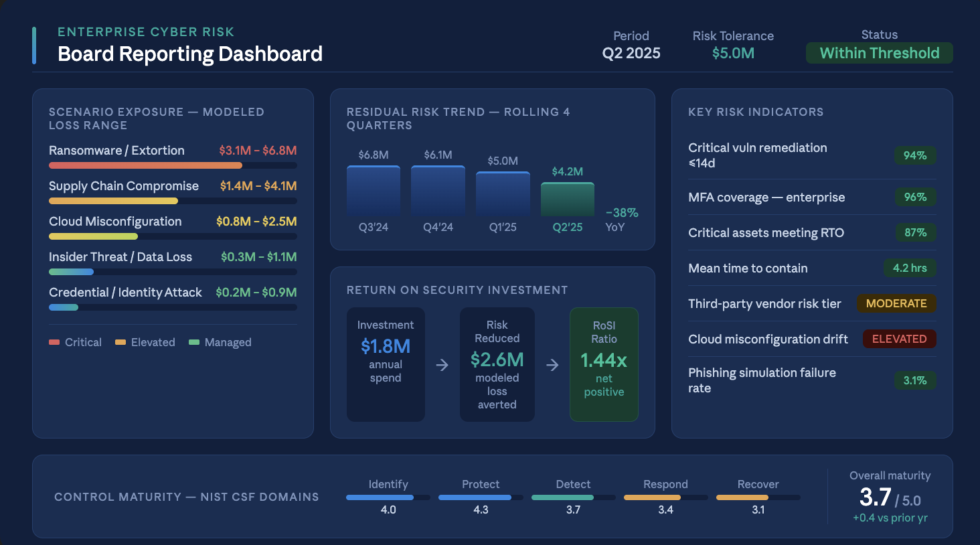
Task: Select the Critical red legend swatch
Action: point(54,341)
